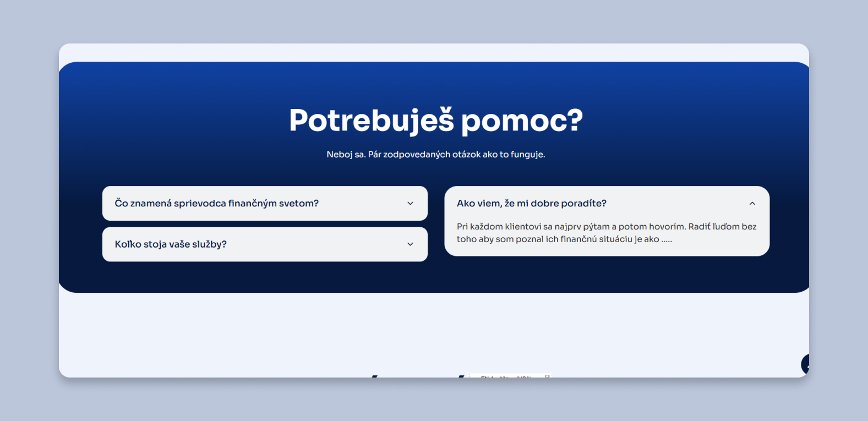Image resolution: width=868 pixels, height=421 pixels.
Task: Expand the 'Čo znamená sprievodca finančným svetom?' chevron
Action: point(410,204)
